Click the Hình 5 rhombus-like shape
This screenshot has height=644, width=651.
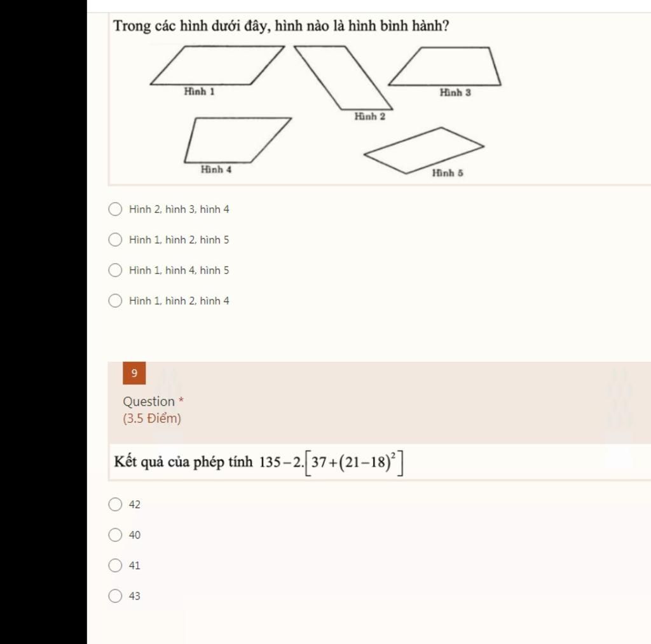[x=424, y=150]
